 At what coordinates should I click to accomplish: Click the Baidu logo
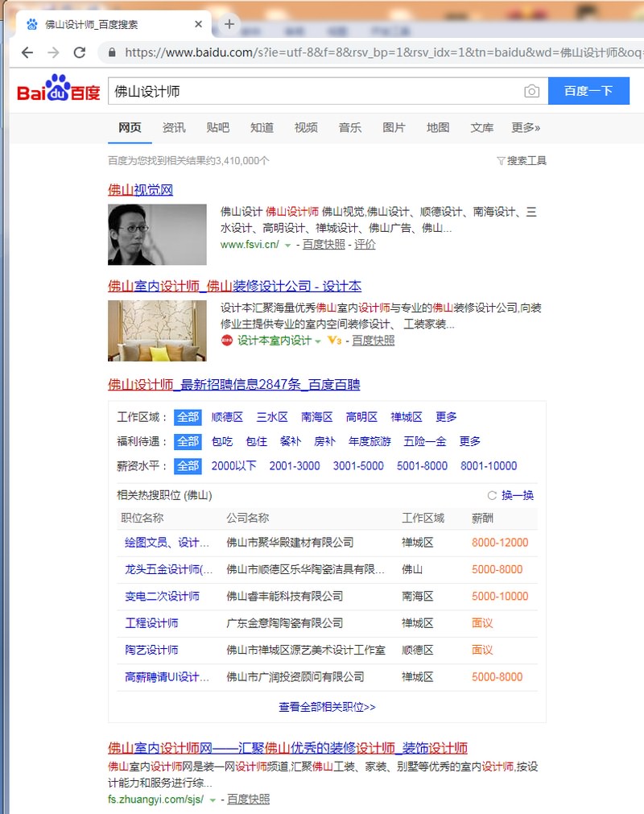(58, 89)
